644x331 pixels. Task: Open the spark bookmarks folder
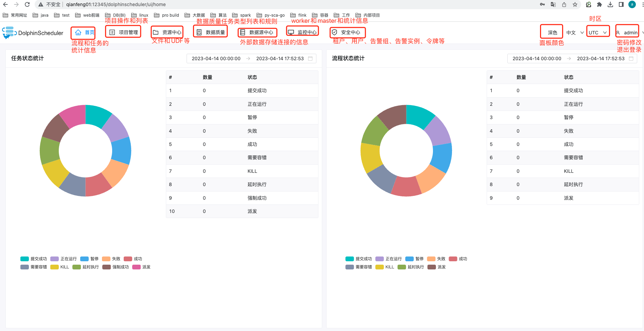(241, 15)
